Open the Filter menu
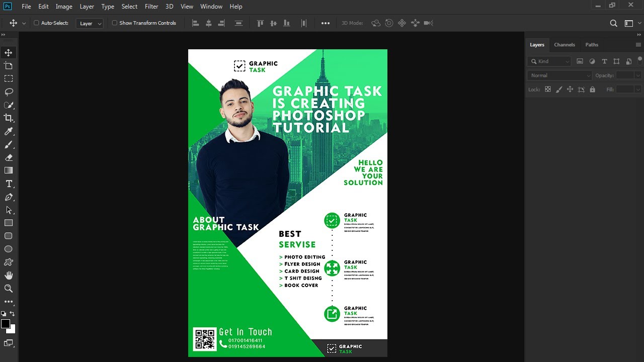Viewport: 644px width, 362px height. 151,7
